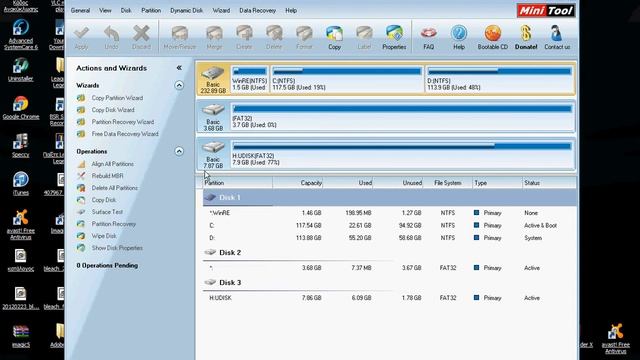Select Disk 3 row in list
Image resolution: width=640 pixels, height=360 pixels.
(x=390, y=283)
